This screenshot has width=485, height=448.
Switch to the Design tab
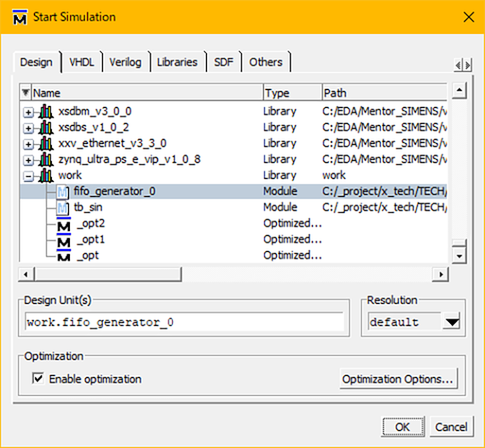point(36,62)
